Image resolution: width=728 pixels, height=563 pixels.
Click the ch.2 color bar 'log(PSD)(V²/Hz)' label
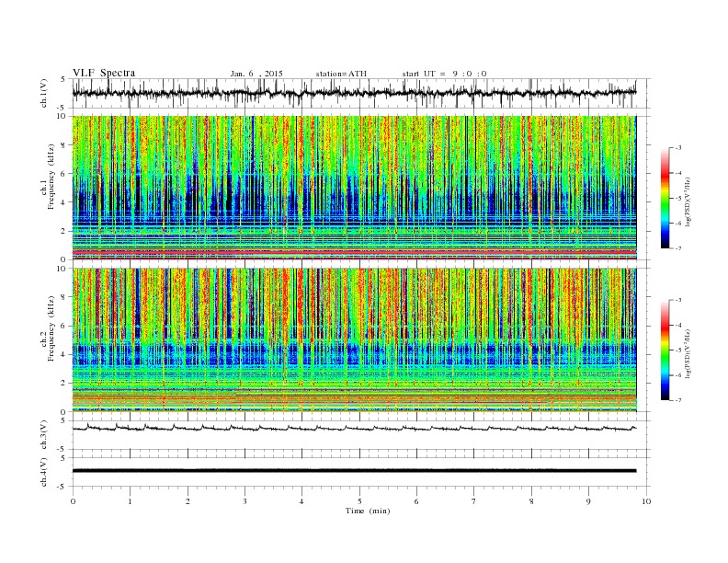[688, 352]
